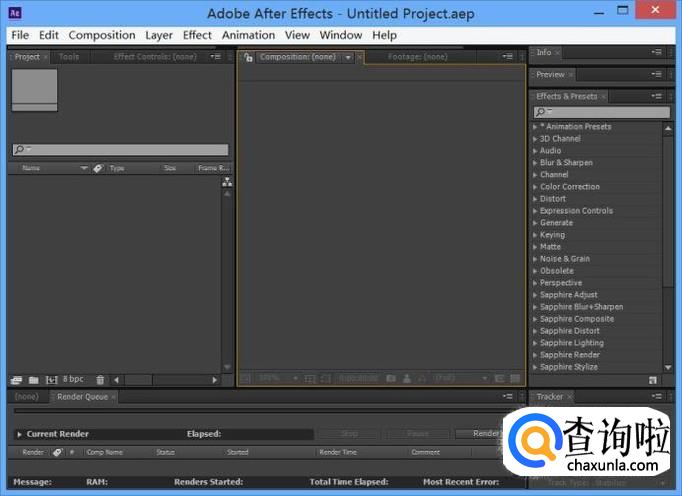Open the Animation menu
Image resolution: width=682 pixels, height=496 pixels.
(248, 35)
